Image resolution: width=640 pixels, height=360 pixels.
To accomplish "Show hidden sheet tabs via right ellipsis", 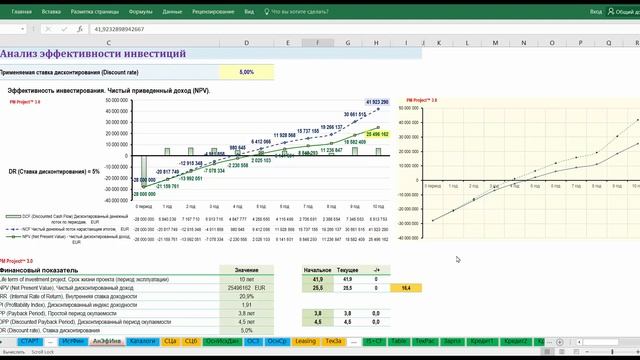I will (549, 342).
